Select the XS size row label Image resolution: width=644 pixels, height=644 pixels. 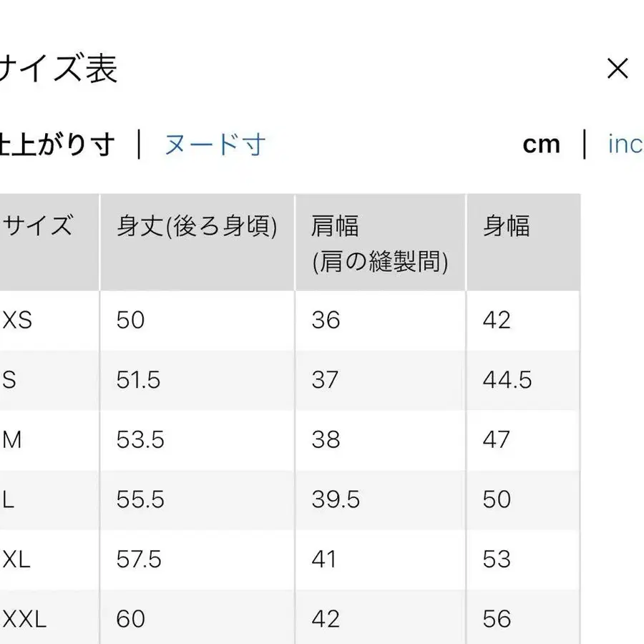pyautogui.click(x=19, y=320)
